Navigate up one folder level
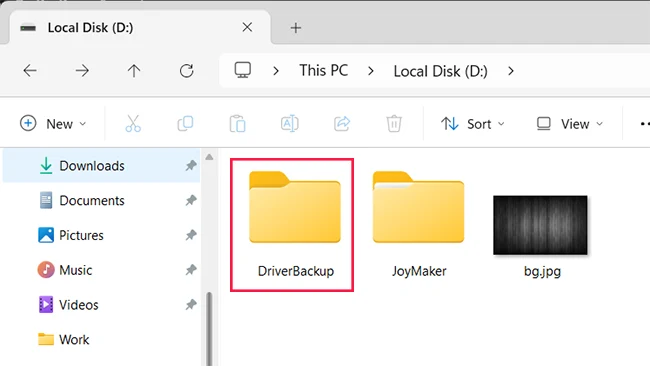Viewport: 650px width, 366px height. point(134,71)
